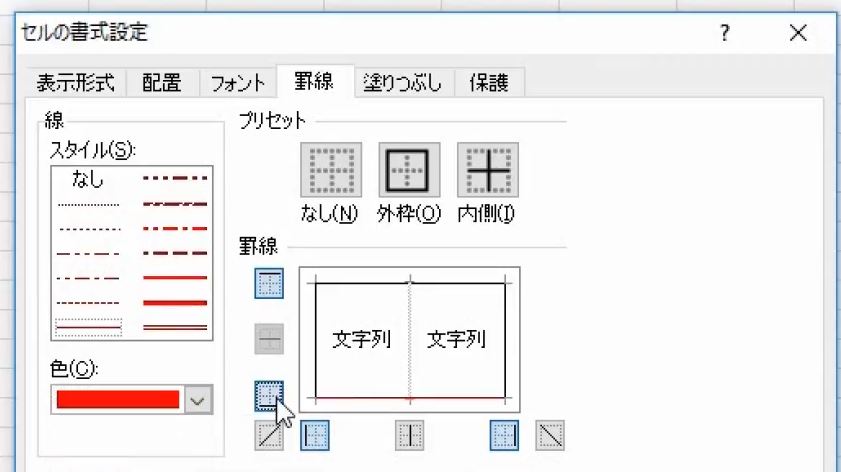Toggle the right border button
The width and height of the screenshot is (841, 472).
coord(504,436)
